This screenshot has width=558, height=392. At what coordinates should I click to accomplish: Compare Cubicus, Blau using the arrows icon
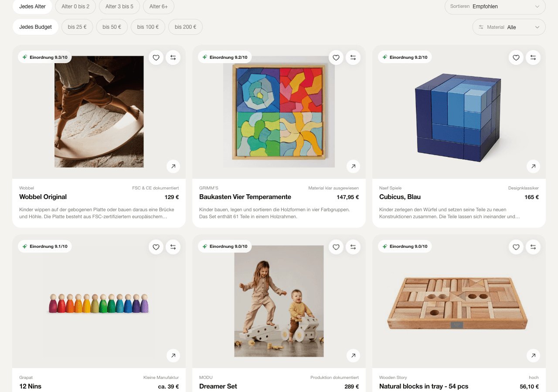533,57
